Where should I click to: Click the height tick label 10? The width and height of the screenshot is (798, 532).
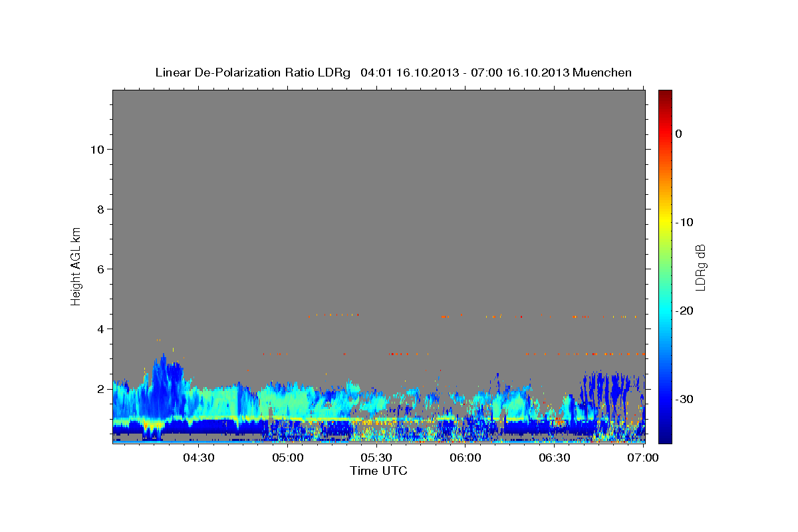(x=96, y=149)
